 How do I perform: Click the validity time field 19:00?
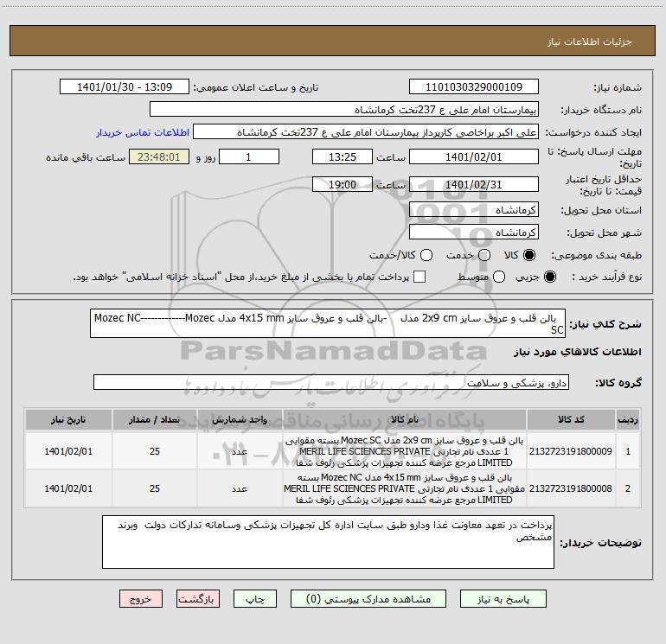343,184
